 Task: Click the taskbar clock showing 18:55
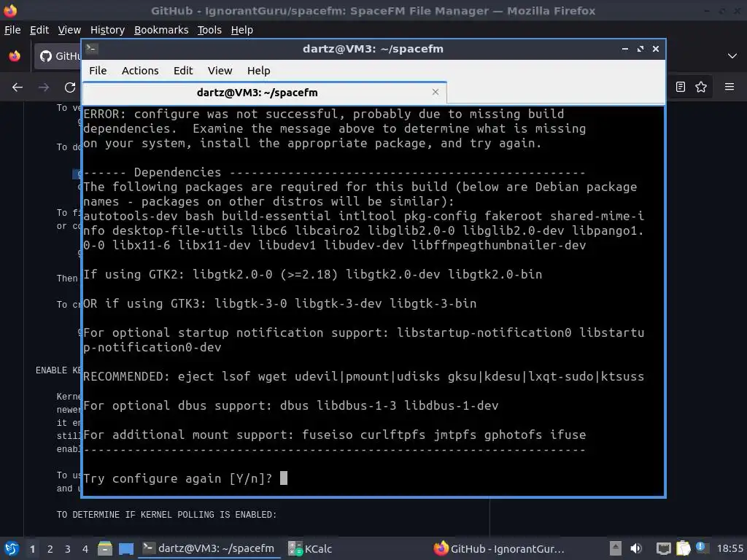[729, 548]
